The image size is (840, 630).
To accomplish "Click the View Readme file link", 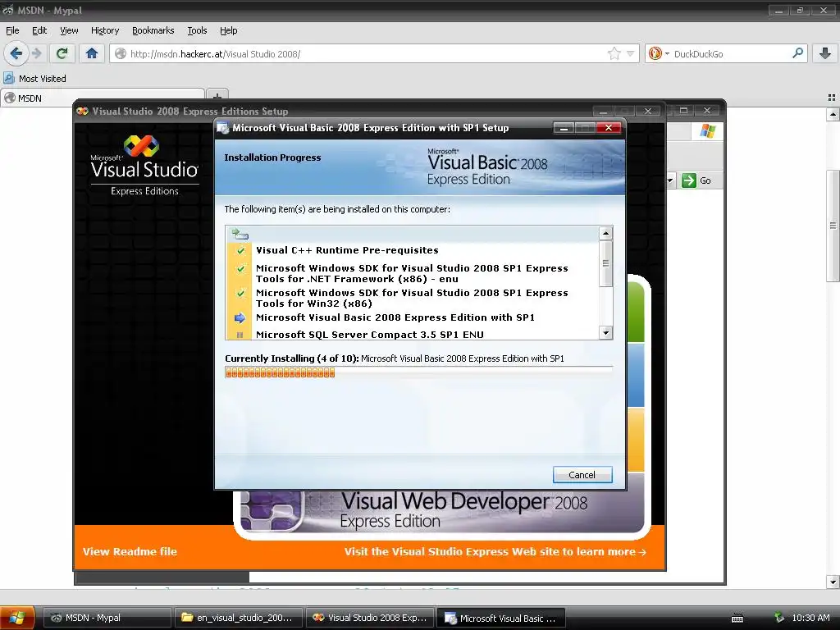I will [130, 551].
